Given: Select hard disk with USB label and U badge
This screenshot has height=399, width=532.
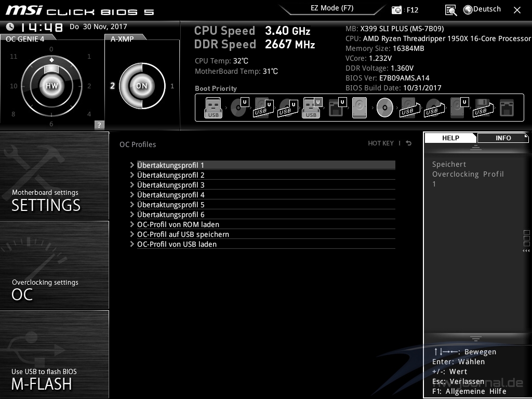Looking at the screenshot, I should click(x=263, y=108).
